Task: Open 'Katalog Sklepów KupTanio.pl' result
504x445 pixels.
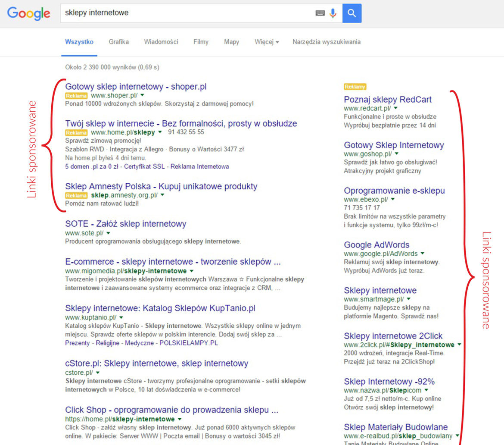Action: coord(160,308)
